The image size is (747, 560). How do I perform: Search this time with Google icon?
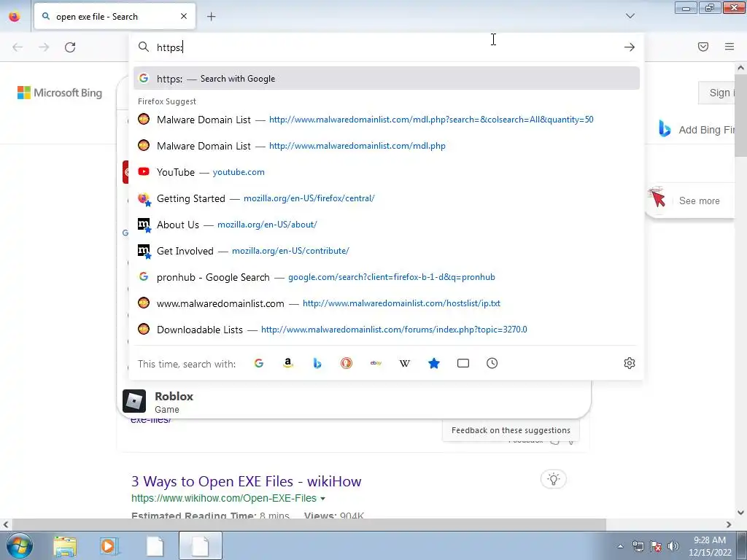pyautogui.click(x=259, y=363)
